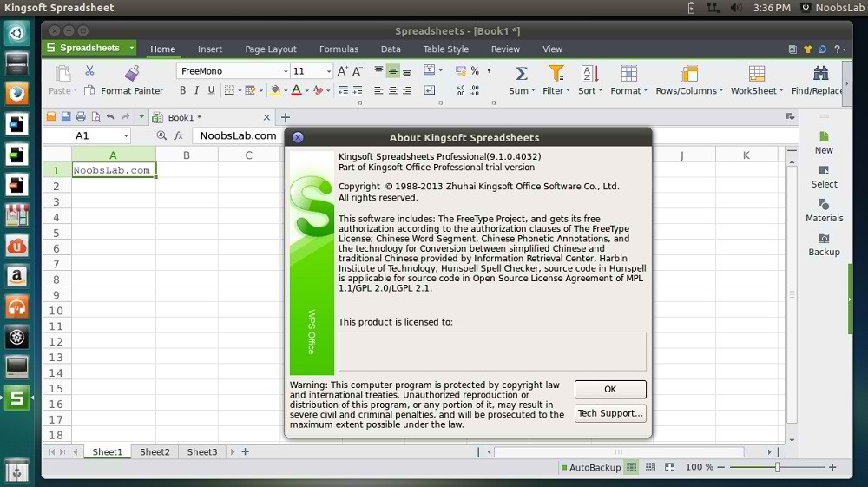868x487 pixels.
Task: Click the Sum sigma icon
Action: tap(522, 73)
